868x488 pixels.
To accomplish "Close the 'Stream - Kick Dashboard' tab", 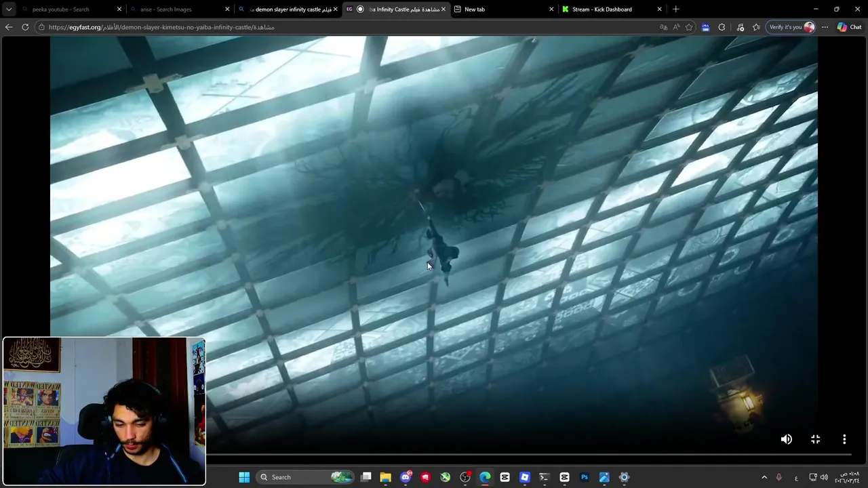I will tap(659, 9).
